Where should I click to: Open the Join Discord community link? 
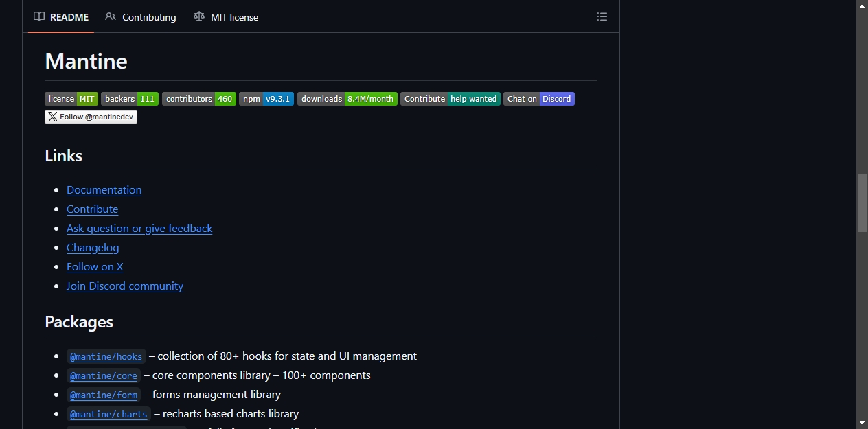click(x=125, y=286)
